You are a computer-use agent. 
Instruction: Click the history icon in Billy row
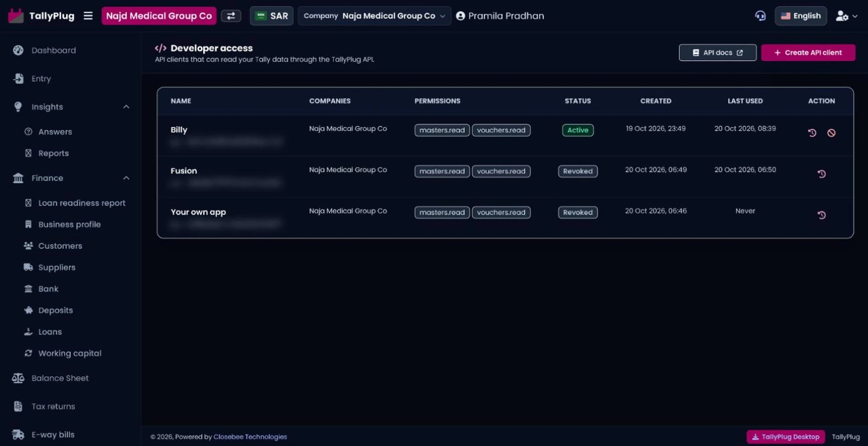812,133
